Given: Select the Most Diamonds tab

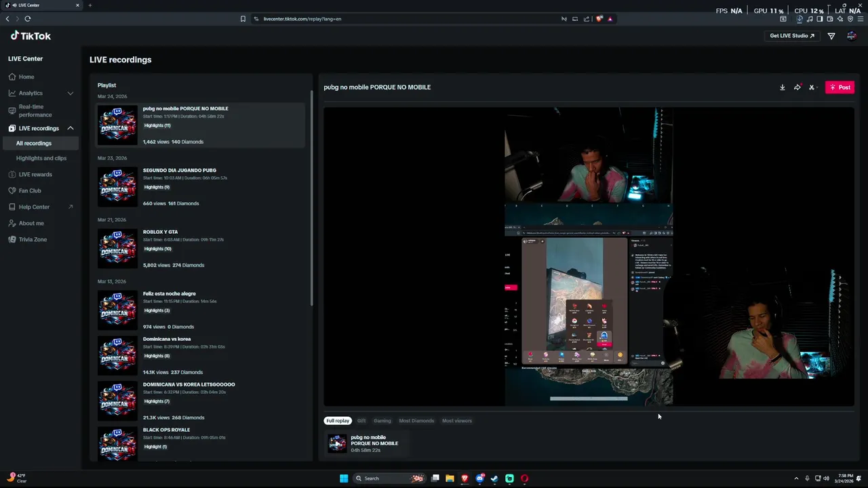Looking at the screenshot, I should click(416, 421).
